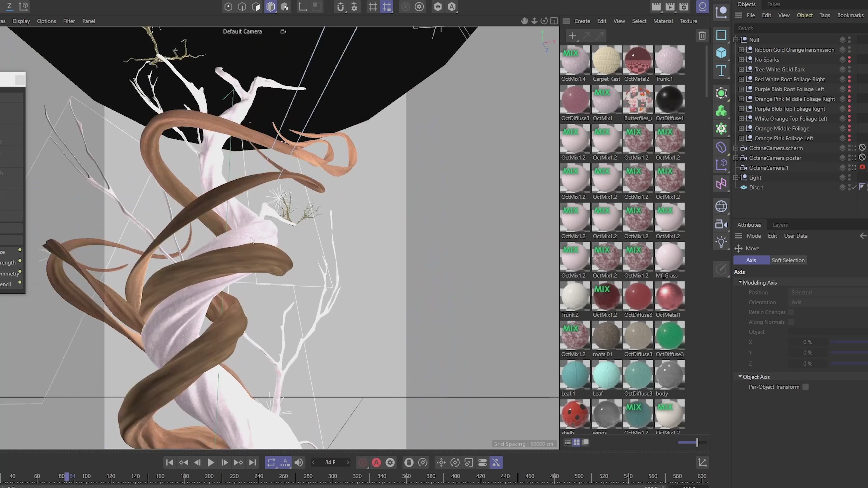The height and width of the screenshot is (488, 868).
Task: Click the Render View clapperboard icon
Action: coord(656,7)
